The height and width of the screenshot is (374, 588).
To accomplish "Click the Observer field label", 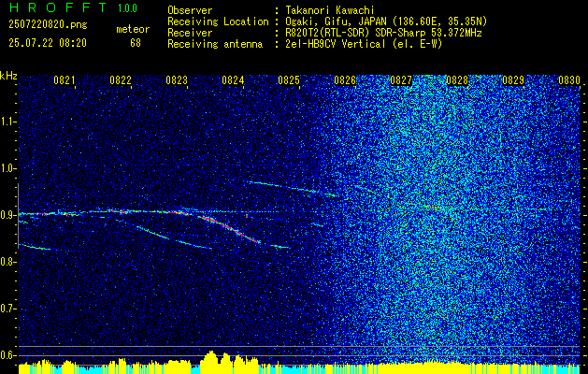I will point(190,10).
